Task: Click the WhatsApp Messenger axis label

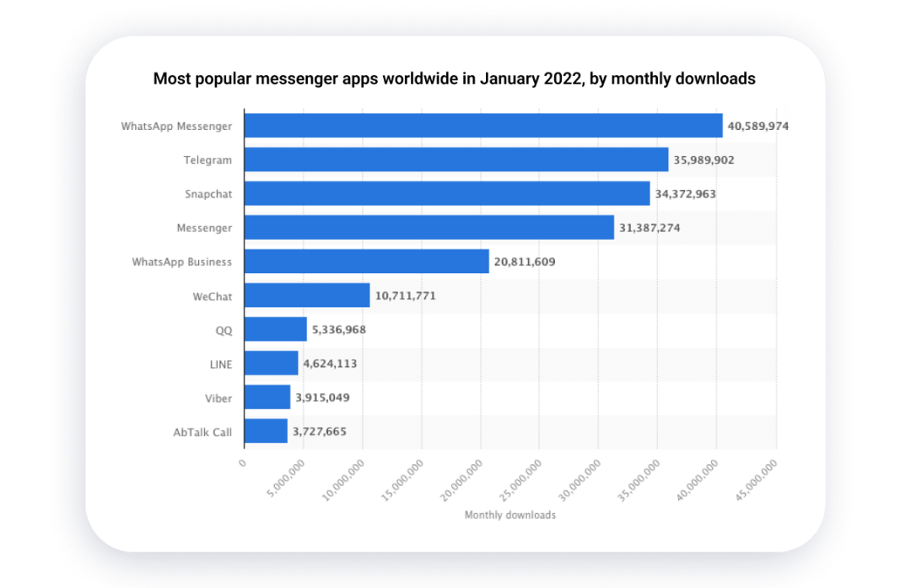Action: (175, 125)
